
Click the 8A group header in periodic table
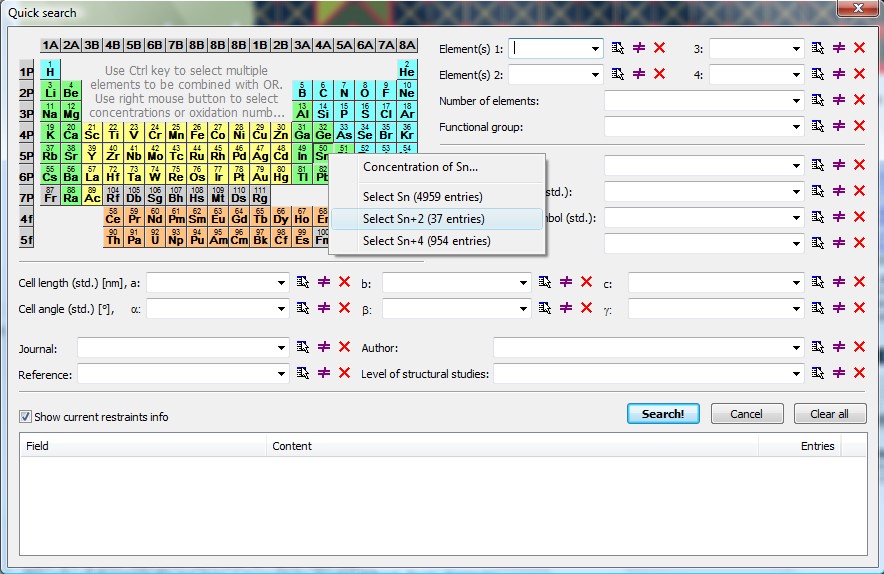pos(407,45)
